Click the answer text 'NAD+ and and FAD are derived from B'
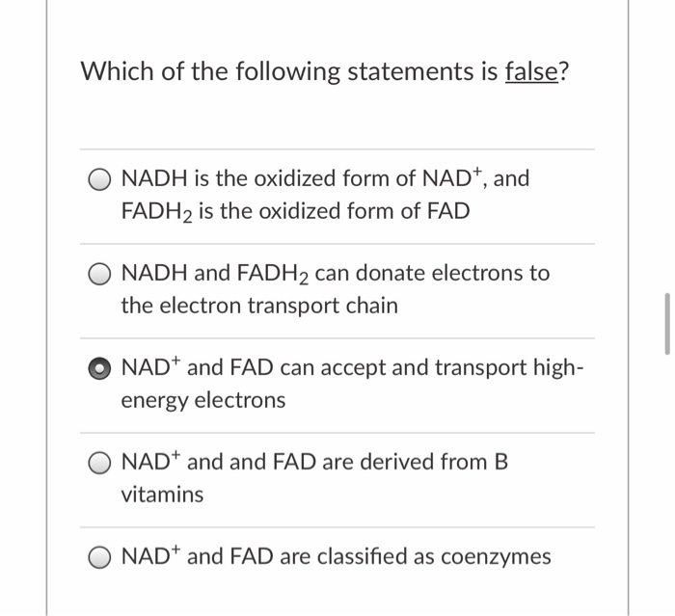 (x=314, y=462)
